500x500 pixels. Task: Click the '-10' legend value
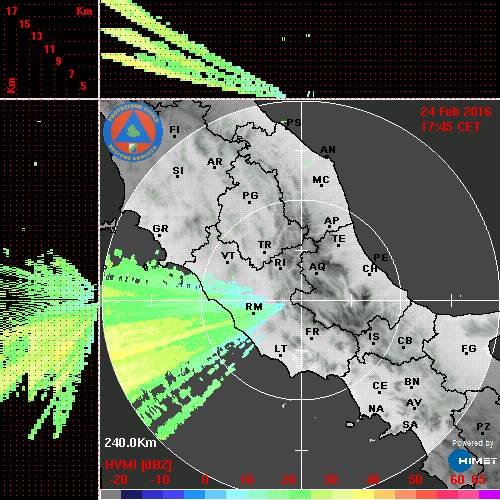(x=160, y=480)
